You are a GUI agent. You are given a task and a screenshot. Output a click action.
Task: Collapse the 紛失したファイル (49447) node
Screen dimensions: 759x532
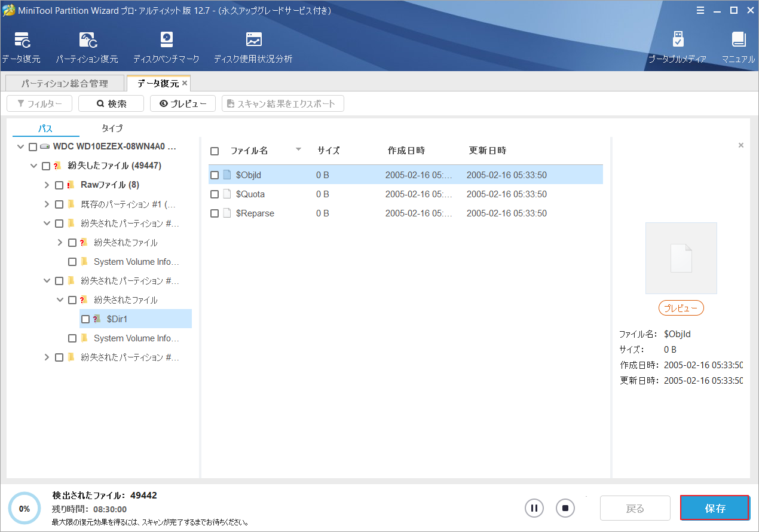[x=33, y=166]
